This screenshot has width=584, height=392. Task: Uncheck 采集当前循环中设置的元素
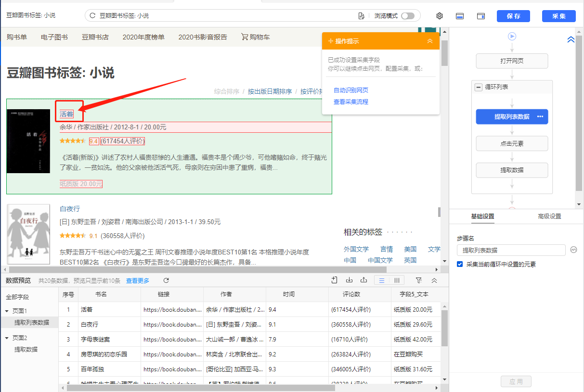[x=460, y=264]
